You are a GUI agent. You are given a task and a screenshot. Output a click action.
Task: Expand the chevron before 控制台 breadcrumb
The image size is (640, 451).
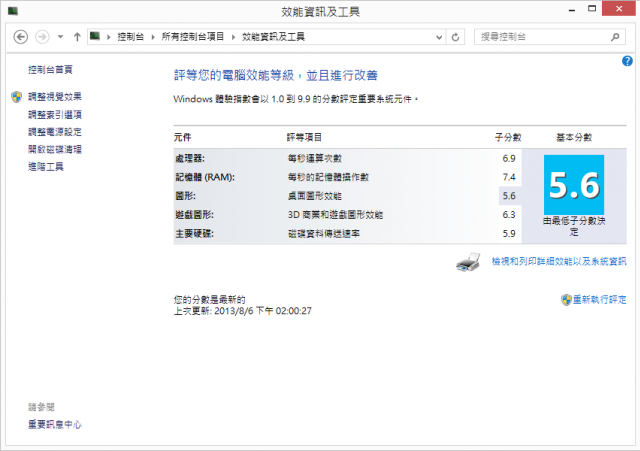[x=109, y=37]
